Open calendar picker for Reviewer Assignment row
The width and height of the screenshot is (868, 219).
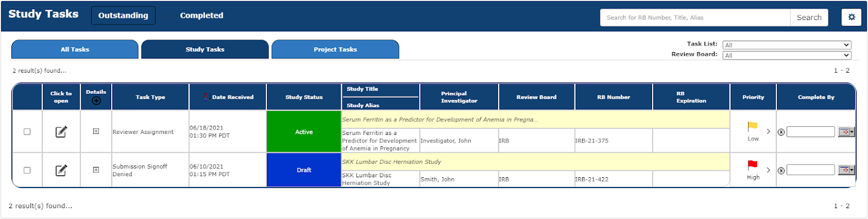point(846,132)
